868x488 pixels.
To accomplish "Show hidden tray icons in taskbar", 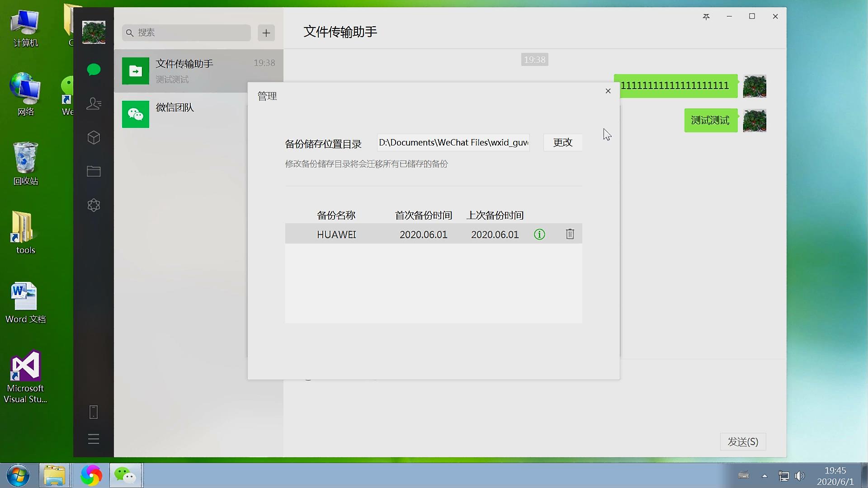I will (x=764, y=476).
